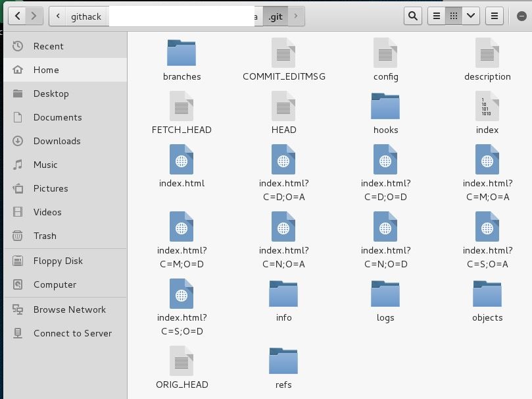Open Recent in the sidebar
This screenshot has width=532, height=399.
tap(48, 46)
